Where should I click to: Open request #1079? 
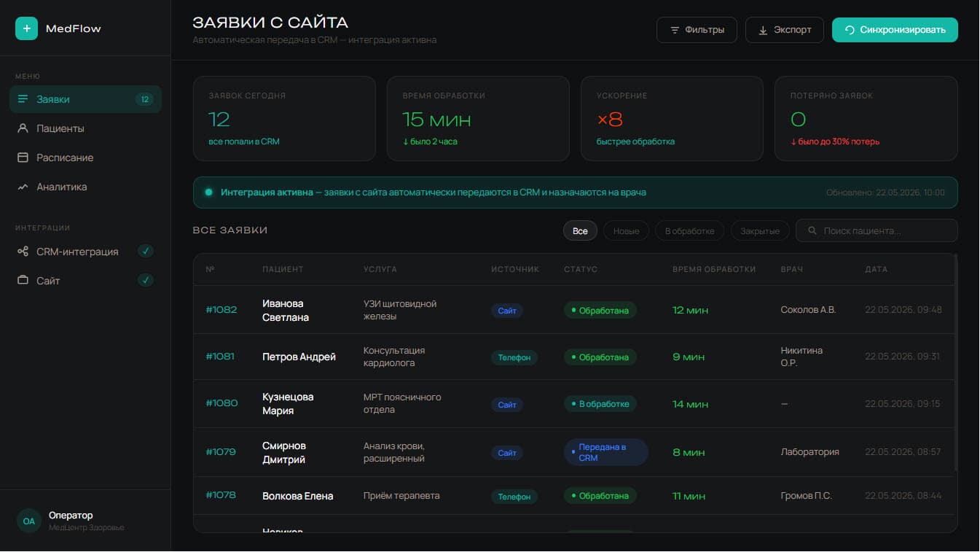point(221,452)
